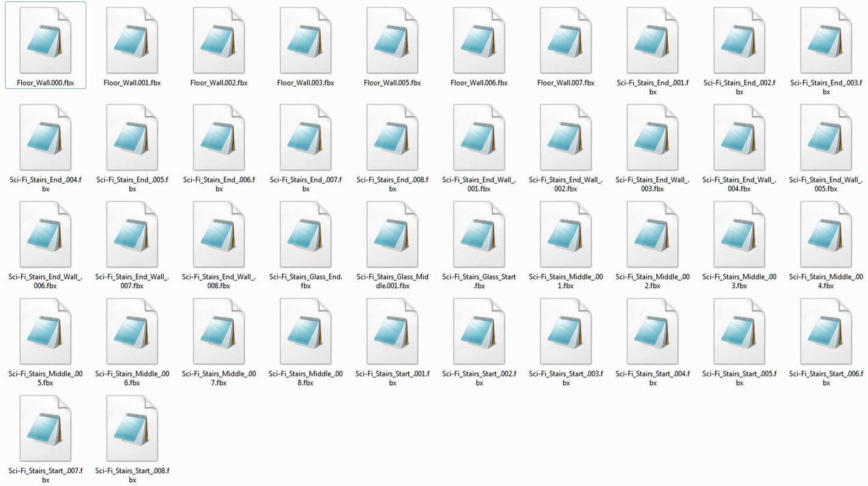Click the filename label "Sci-Fi_Stairs_Glass_Middle.001.fbx"
868x486 pixels.
pyautogui.click(x=392, y=281)
